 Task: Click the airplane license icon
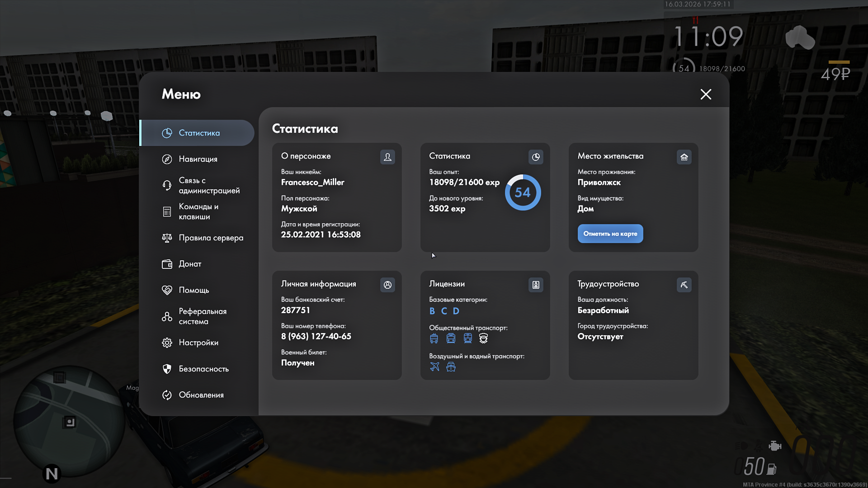click(x=434, y=366)
